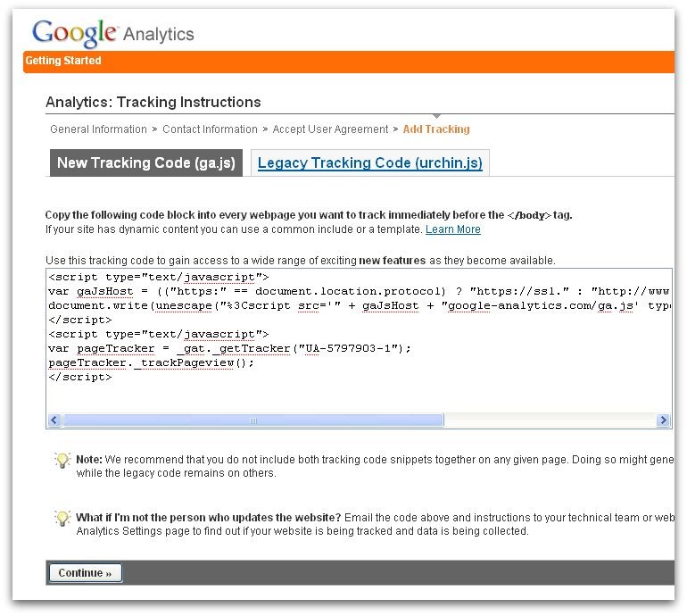The image size is (687, 616).
Task: Switch to Legacy Tracking Code (urchin.js) tab
Action: 369,162
